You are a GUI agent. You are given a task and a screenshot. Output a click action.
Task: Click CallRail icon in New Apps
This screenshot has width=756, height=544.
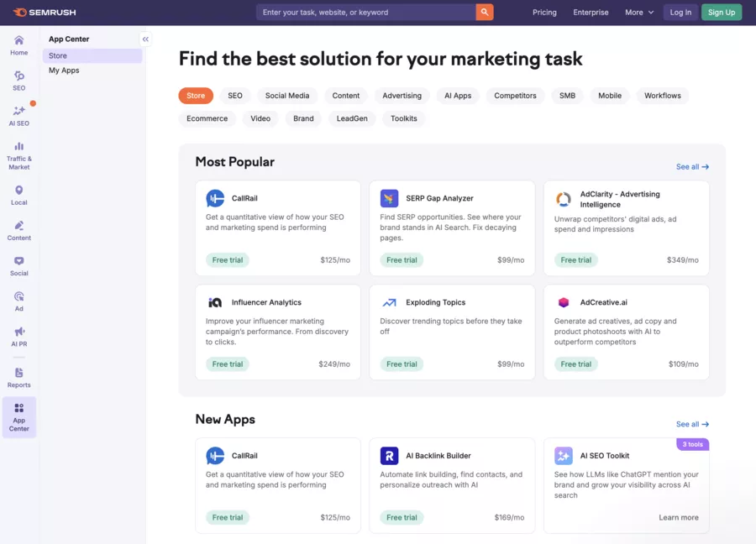click(215, 455)
